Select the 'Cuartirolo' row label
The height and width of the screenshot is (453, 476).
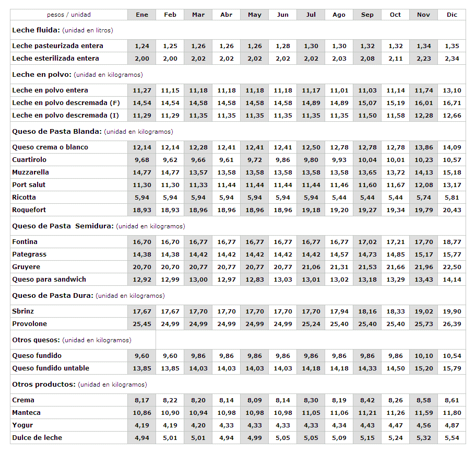(29, 159)
